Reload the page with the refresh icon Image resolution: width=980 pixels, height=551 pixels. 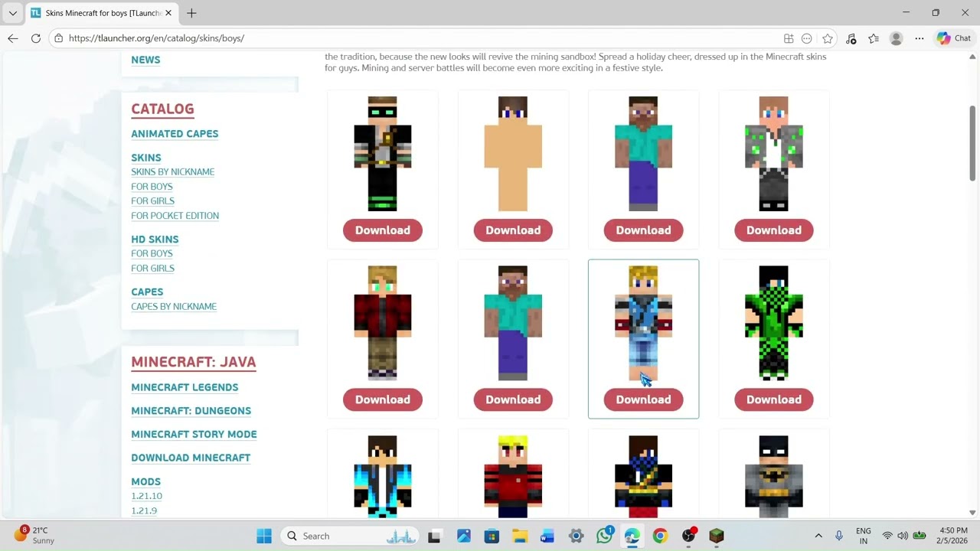click(36, 38)
